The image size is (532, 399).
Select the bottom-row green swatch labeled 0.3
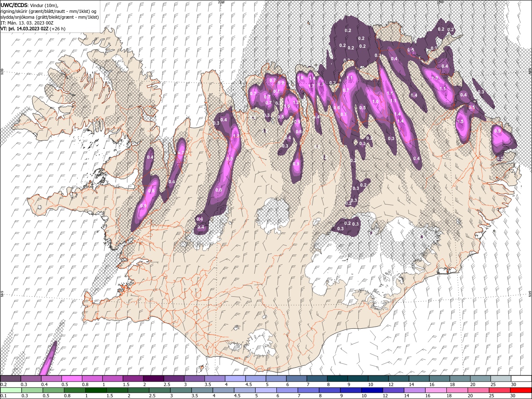33,390
